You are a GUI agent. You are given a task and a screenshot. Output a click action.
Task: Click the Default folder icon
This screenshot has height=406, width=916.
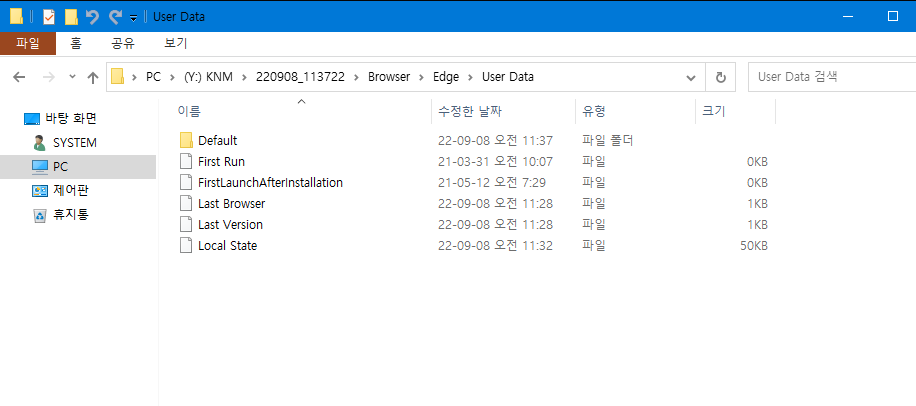pyautogui.click(x=186, y=140)
